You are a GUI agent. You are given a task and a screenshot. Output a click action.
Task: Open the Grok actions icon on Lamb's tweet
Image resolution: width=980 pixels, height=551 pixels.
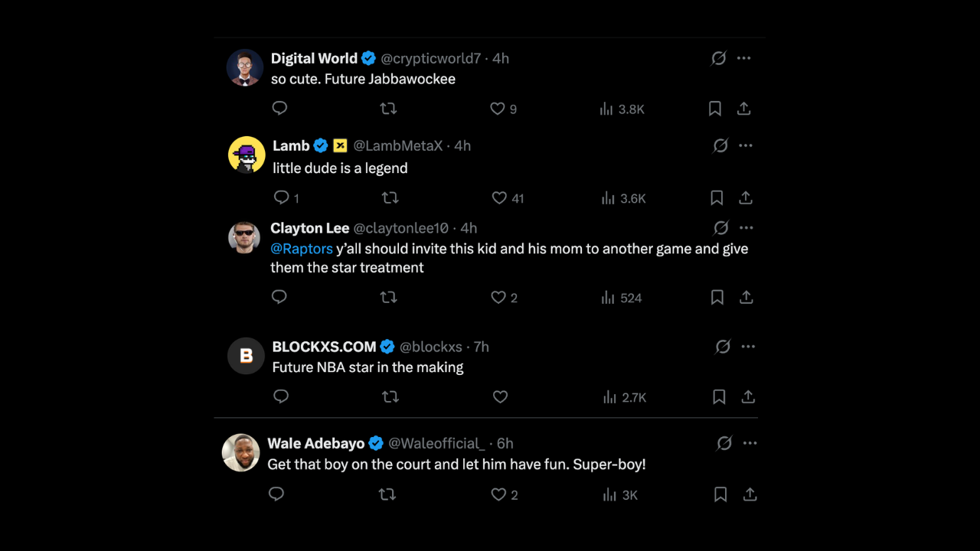click(720, 145)
